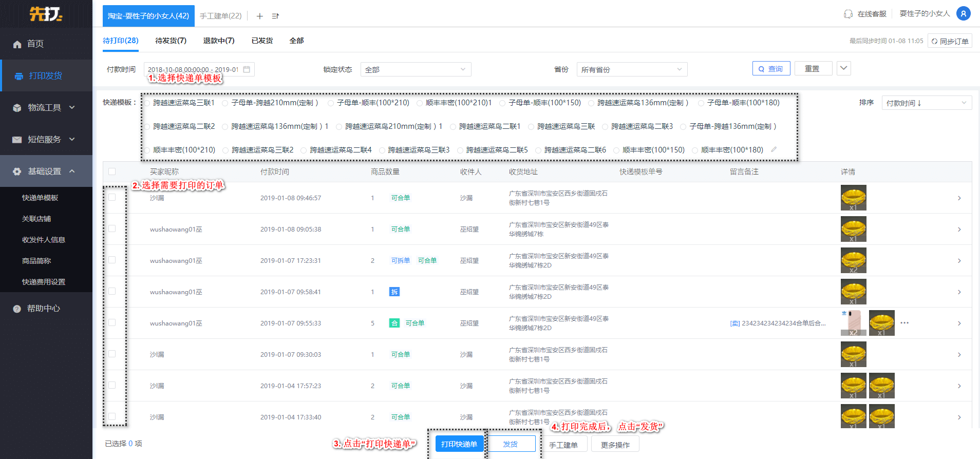Click the 打印快递单 button

tap(459, 444)
